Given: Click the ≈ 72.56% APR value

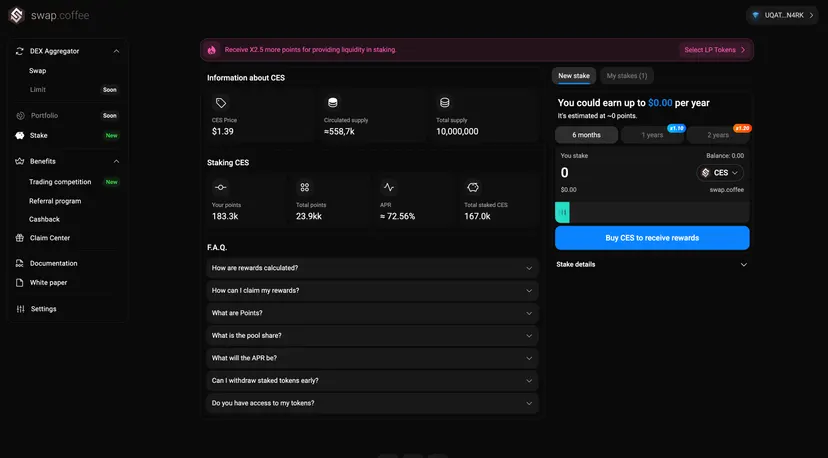Looking at the screenshot, I should (397, 217).
